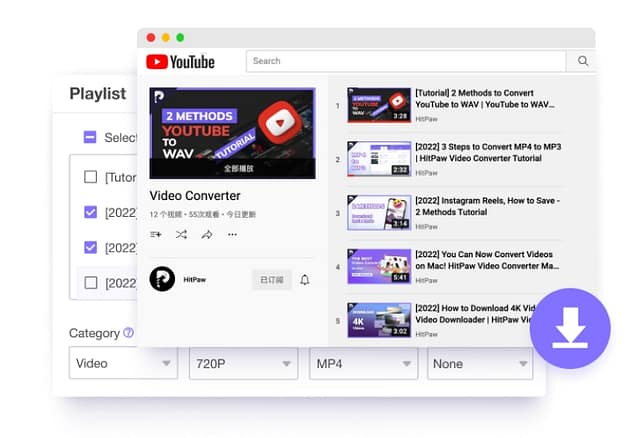Uncheck the second checked [2022] item

(x=90, y=247)
